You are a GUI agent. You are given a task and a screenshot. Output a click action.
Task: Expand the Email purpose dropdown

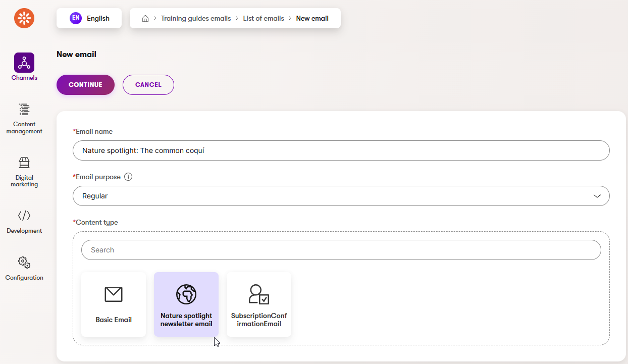pyautogui.click(x=341, y=196)
